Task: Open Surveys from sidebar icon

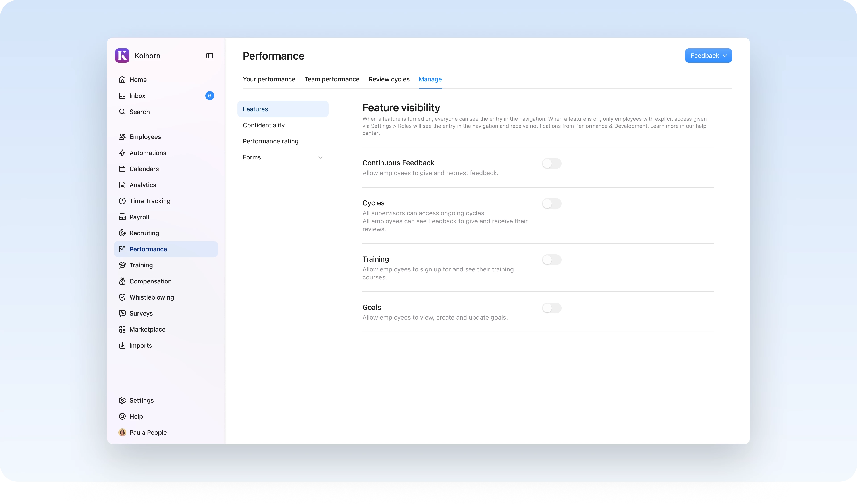Action: (122, 313)
